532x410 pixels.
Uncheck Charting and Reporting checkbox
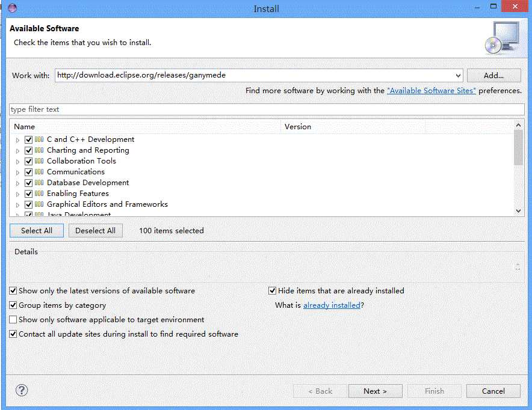28,150
